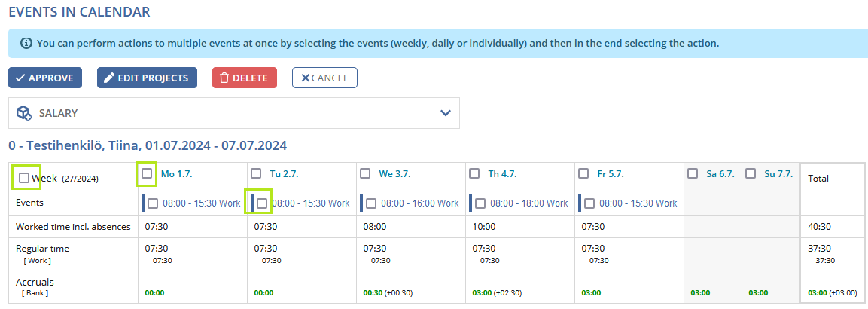Click the info icon in blue banner
868x309 pixels.
coord(26,43)
